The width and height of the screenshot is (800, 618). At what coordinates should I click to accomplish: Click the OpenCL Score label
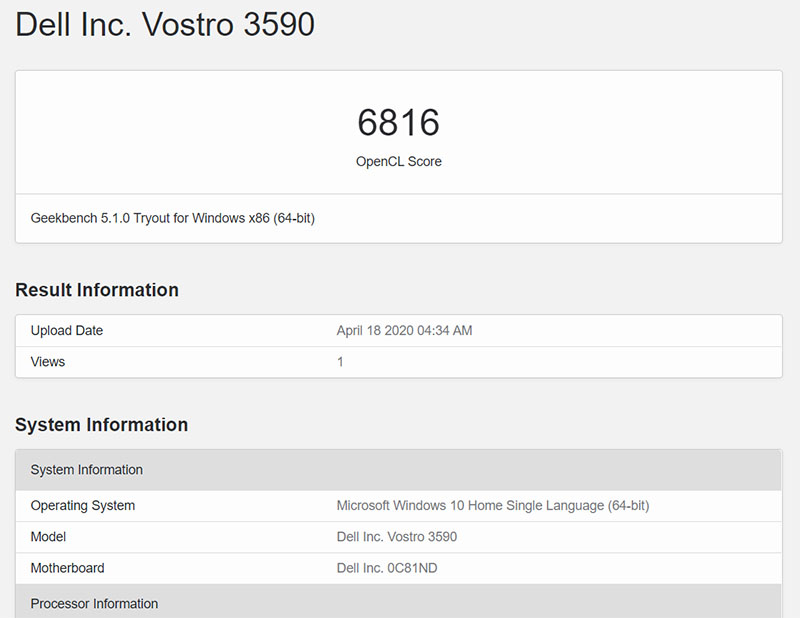pos(399,161)
